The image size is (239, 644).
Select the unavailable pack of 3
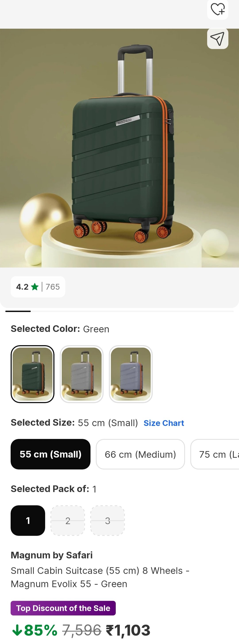(107, 520)
